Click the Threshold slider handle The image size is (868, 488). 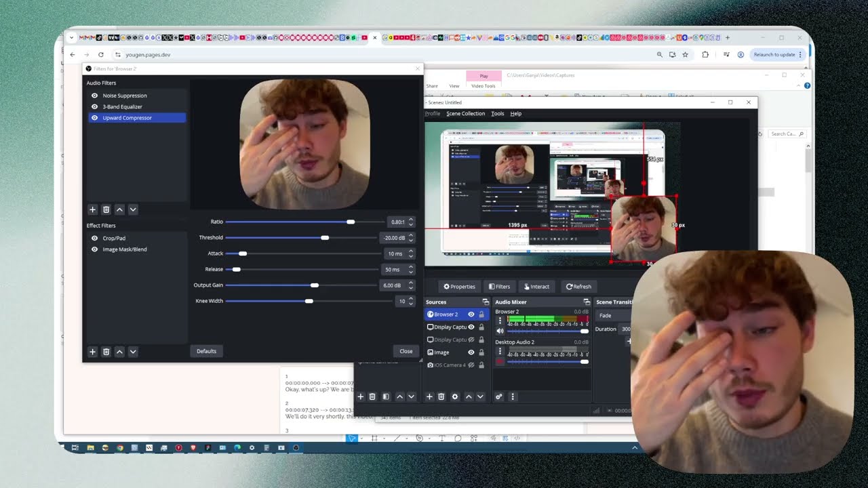[325, 238]
